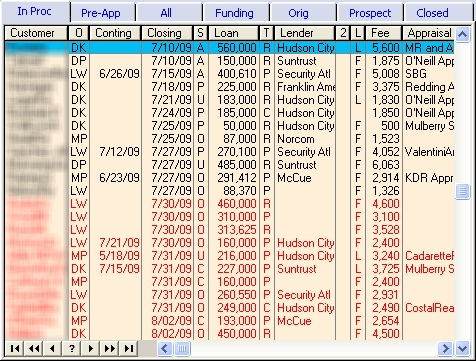Click the question mark search button
The image size is (476, 361).
pyautogui.click(x=72, y=349)
